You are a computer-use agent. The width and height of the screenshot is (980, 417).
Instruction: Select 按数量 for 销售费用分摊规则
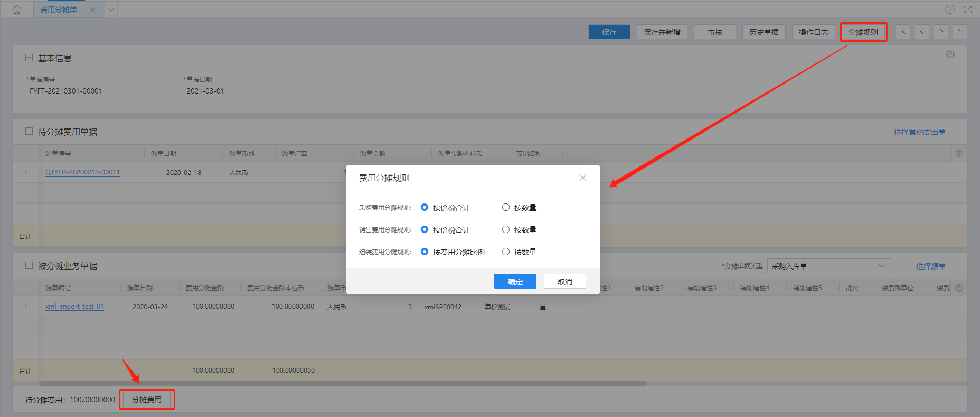[506, 230]
